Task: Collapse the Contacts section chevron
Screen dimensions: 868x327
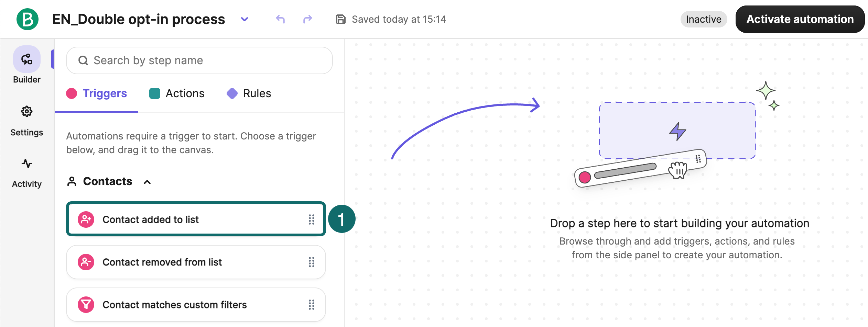Action: [x=147, y=182]
